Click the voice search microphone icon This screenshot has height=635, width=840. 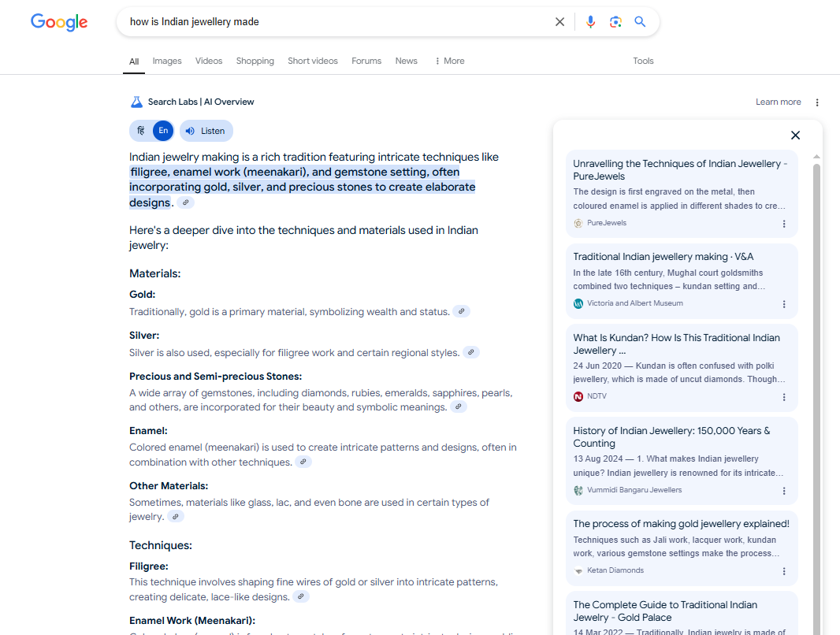coord(590,22)
